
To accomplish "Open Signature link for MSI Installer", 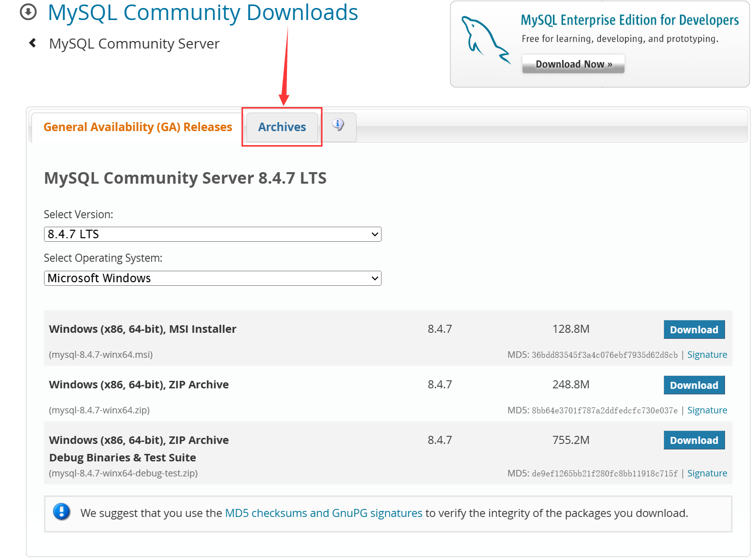I will tap(706, 355).
